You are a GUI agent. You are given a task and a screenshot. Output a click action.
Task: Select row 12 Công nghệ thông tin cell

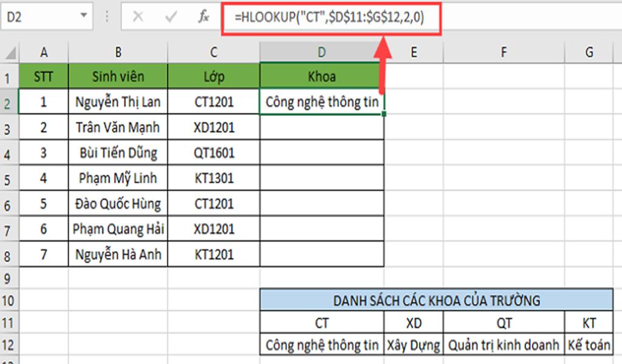322,345
